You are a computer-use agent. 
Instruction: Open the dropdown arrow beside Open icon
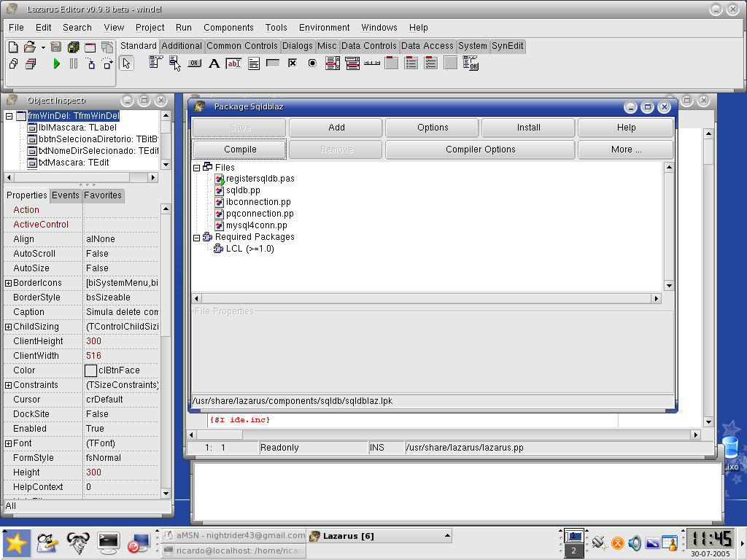click(x=43, y=47)
